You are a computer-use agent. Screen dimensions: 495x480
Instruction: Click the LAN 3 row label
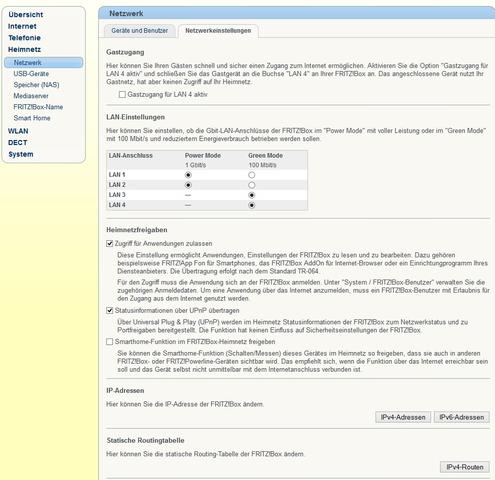117,195
